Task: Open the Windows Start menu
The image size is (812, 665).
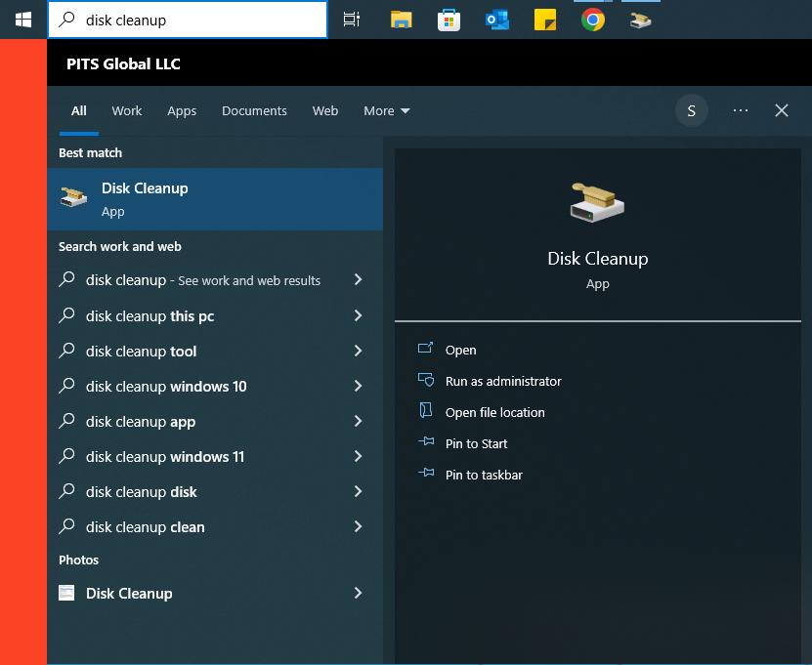Action: pos(23,20)
